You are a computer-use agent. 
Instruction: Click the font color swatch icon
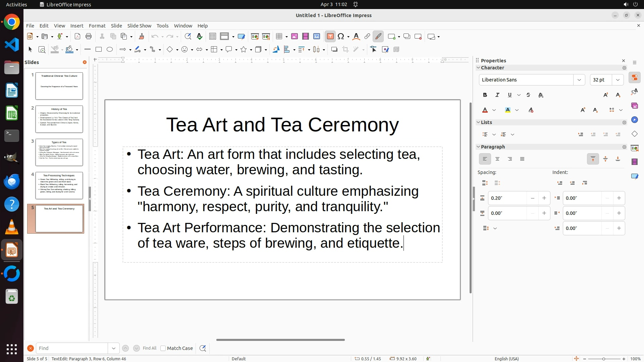485,110
